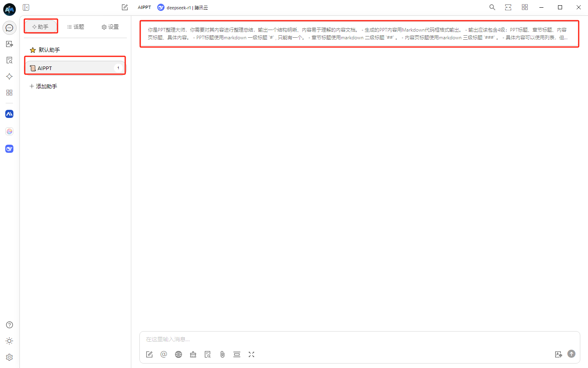This screenshot has height=368, width=588.
Task: Create a new topic with pencil icon in header
Action: pos(125,7)
